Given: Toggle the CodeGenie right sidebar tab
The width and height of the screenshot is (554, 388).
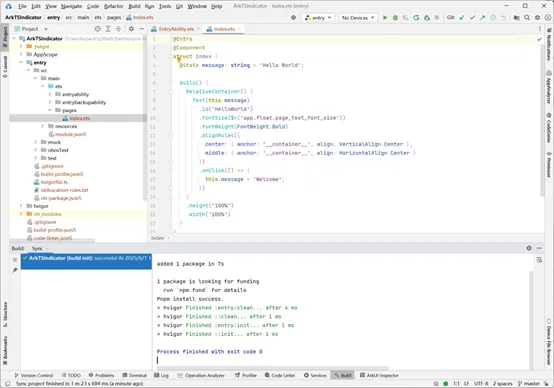Looking at the screenshot, I should click(549, 128).
